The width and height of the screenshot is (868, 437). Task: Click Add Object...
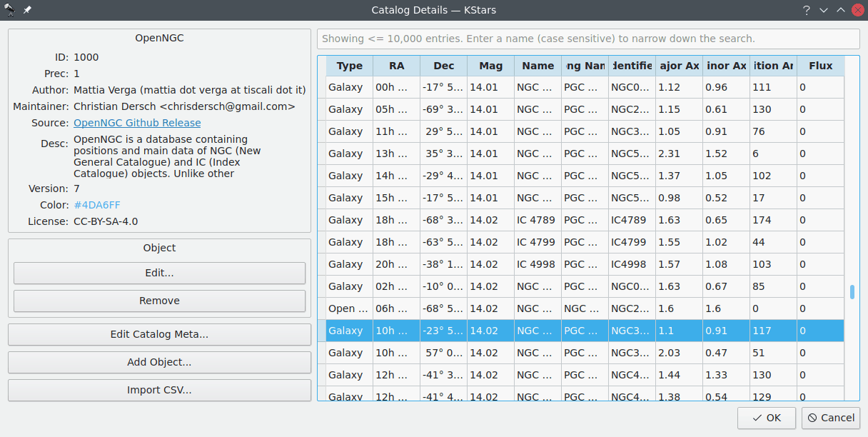158,362
